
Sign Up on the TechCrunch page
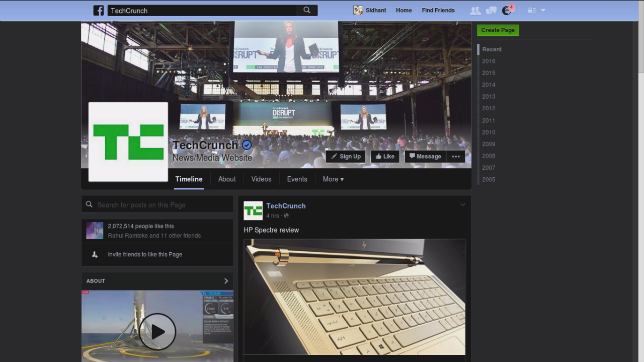(345, 156)
